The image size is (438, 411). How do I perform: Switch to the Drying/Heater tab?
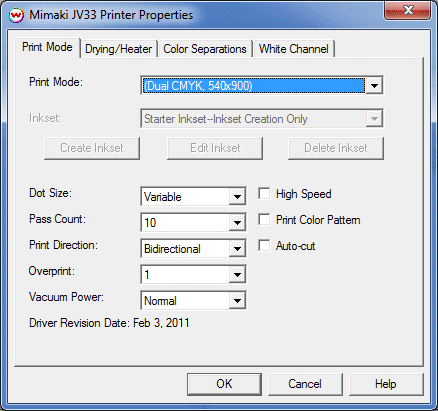coord(119,49)
